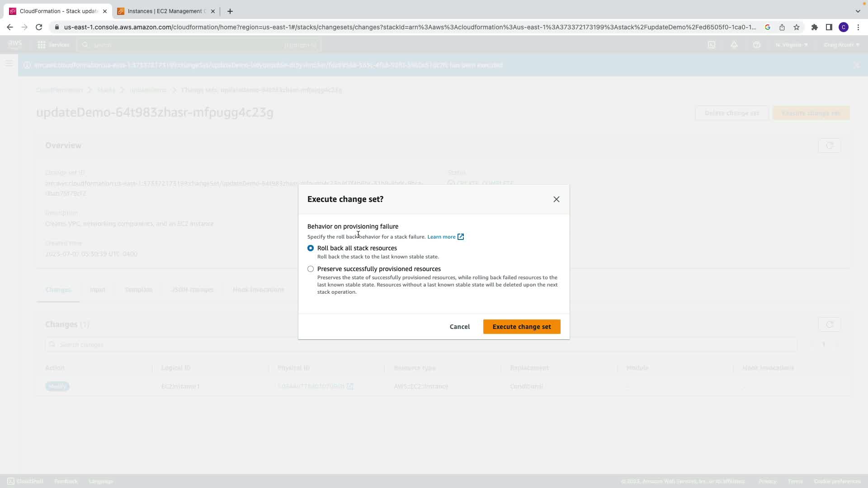868x488 pixels.
Task: Open Chrome profile avatar menu
Action: coord(843,27)
